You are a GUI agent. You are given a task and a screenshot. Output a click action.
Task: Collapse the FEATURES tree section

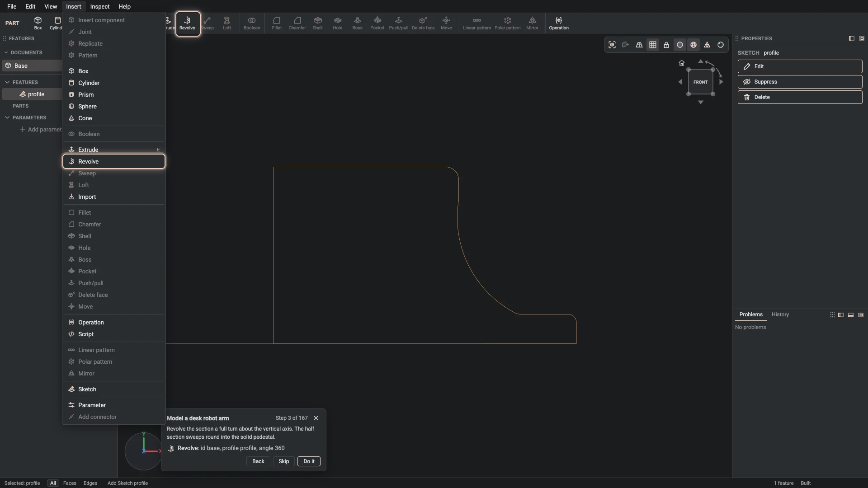7,82
